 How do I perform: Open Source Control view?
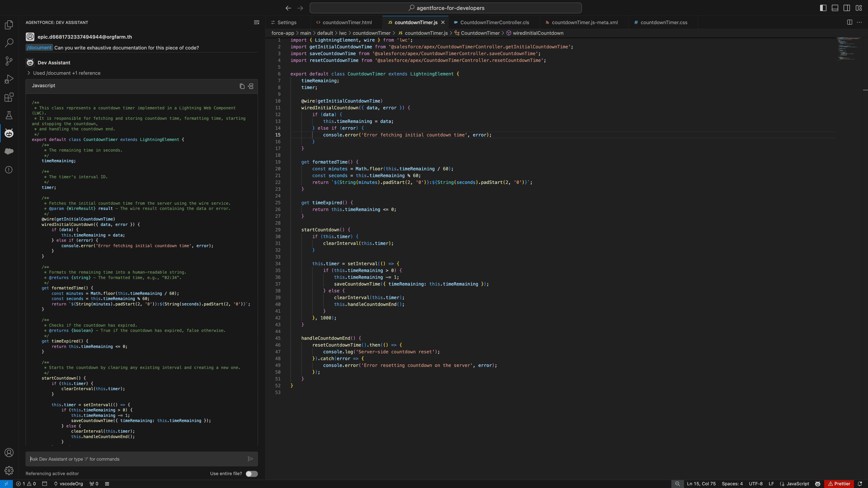[9, 61]
